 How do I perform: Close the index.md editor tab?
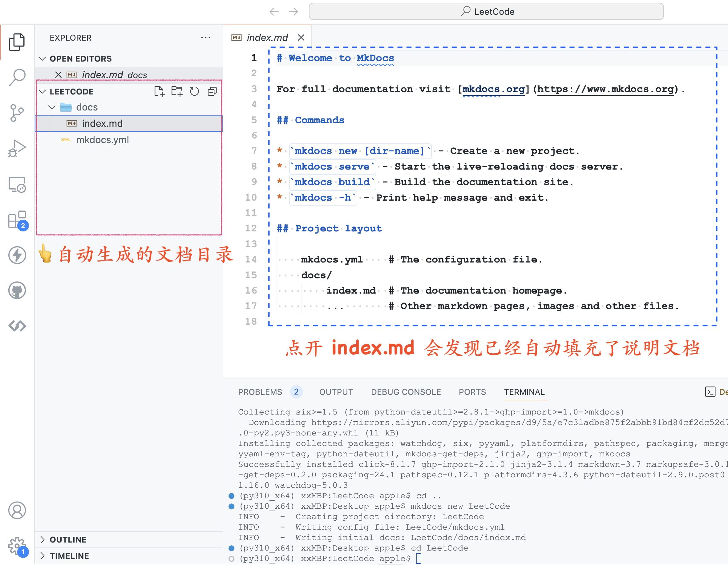(x=301, y=37)
